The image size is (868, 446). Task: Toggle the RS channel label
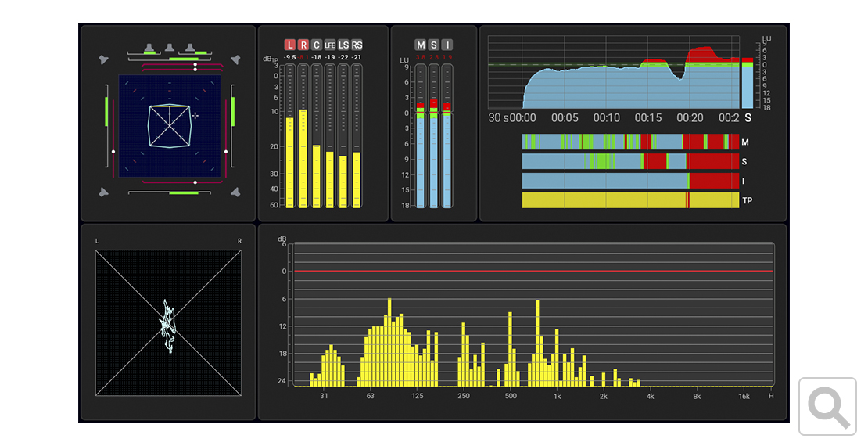tap(357, 45)
